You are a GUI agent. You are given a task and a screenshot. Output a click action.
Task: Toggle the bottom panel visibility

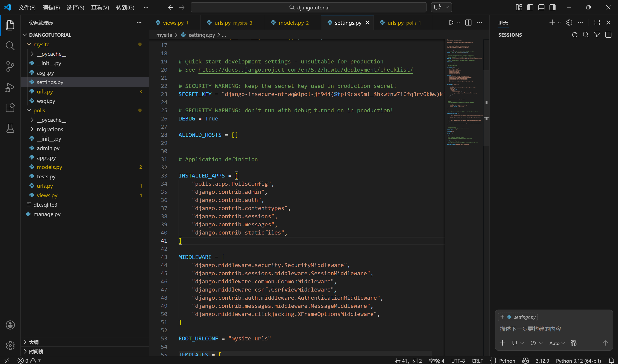pyautogui.click(x=541, y=7)
